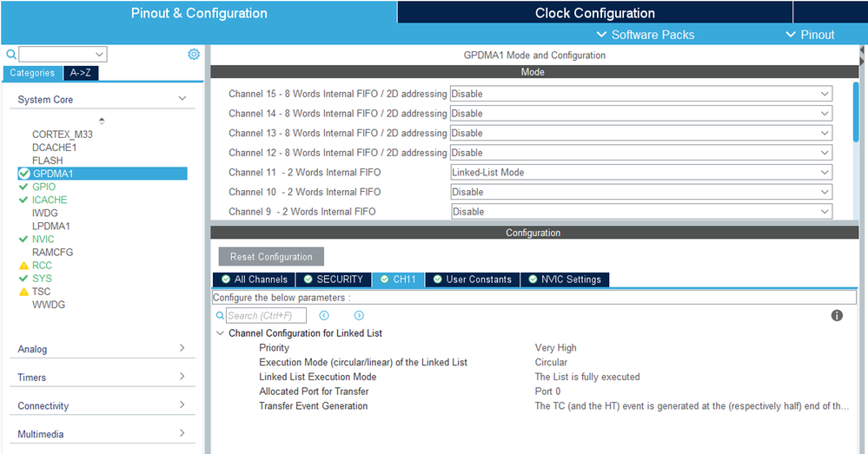Select the Categories tab
The height and width of the screenshot is (454, 868).
[x=32, y=73]
